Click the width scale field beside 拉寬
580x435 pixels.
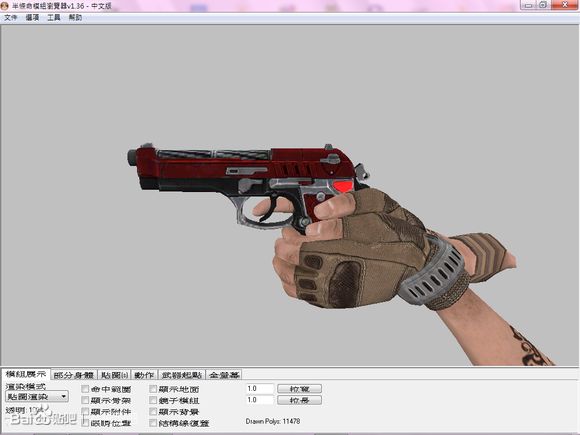pos(260,389)
